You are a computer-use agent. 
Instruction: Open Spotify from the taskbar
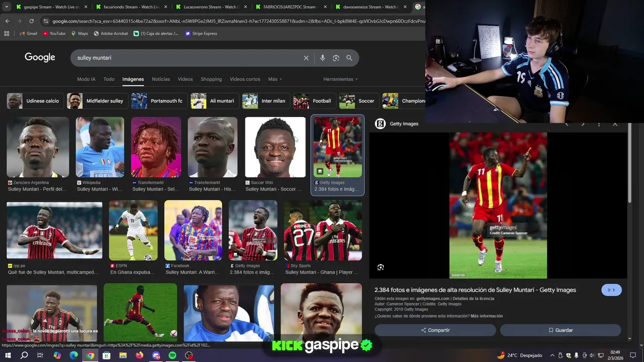[x=173, y=355]
